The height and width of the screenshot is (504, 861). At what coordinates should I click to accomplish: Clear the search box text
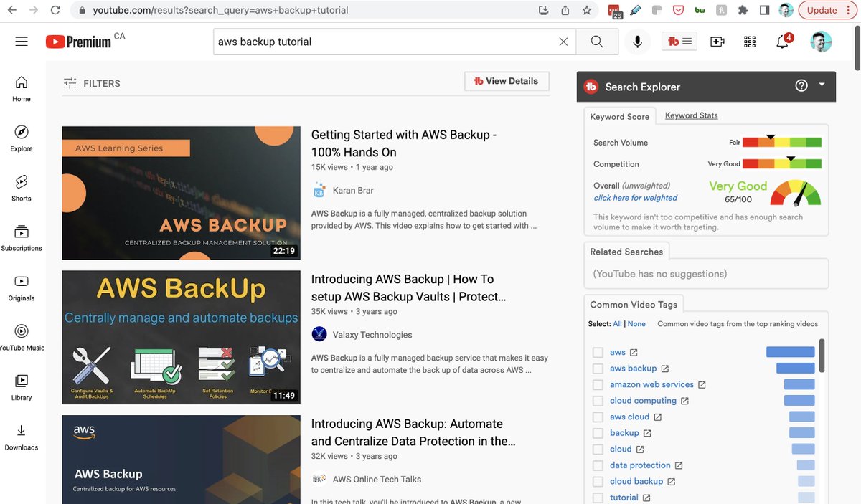click(563, 42)
